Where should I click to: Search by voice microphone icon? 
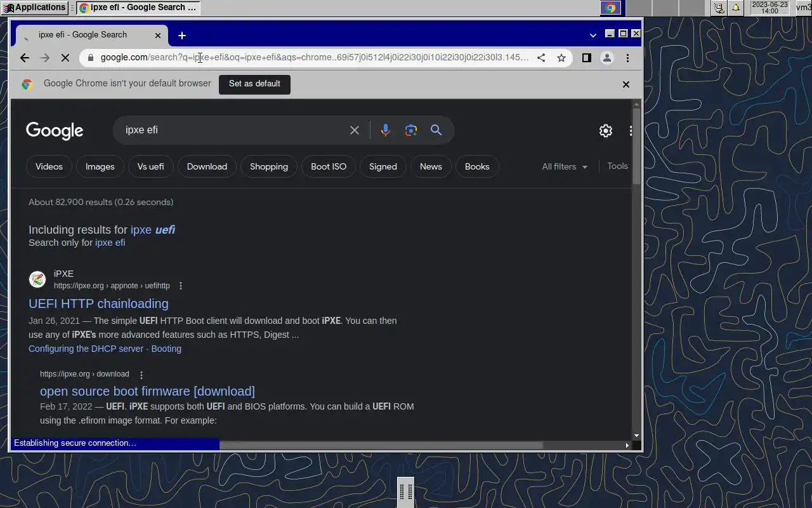pos(385,130)
